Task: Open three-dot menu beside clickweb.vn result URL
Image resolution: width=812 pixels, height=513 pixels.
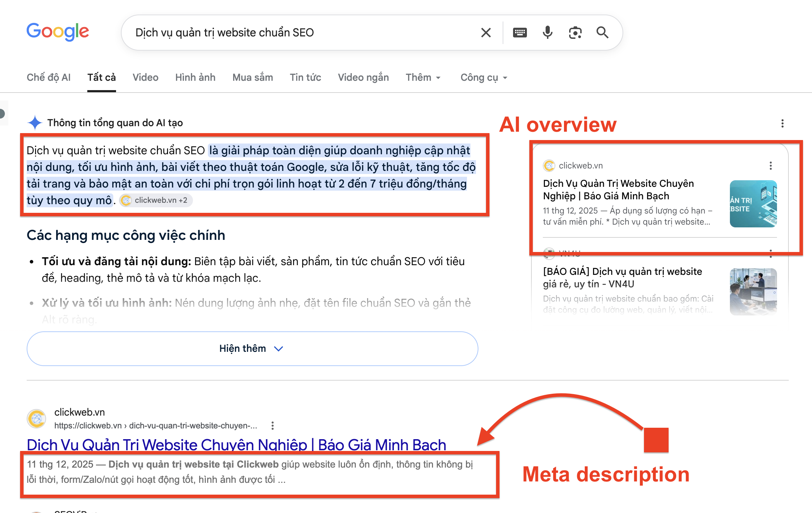Action: click(x=273, y=426)
